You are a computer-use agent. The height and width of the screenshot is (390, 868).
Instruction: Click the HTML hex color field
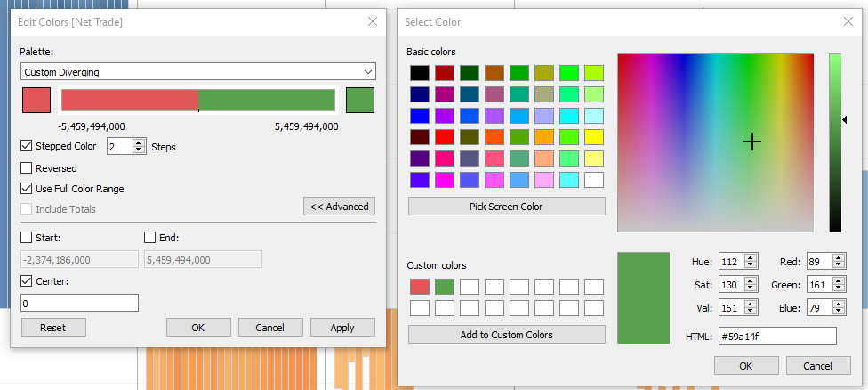[x=776, y=336]
